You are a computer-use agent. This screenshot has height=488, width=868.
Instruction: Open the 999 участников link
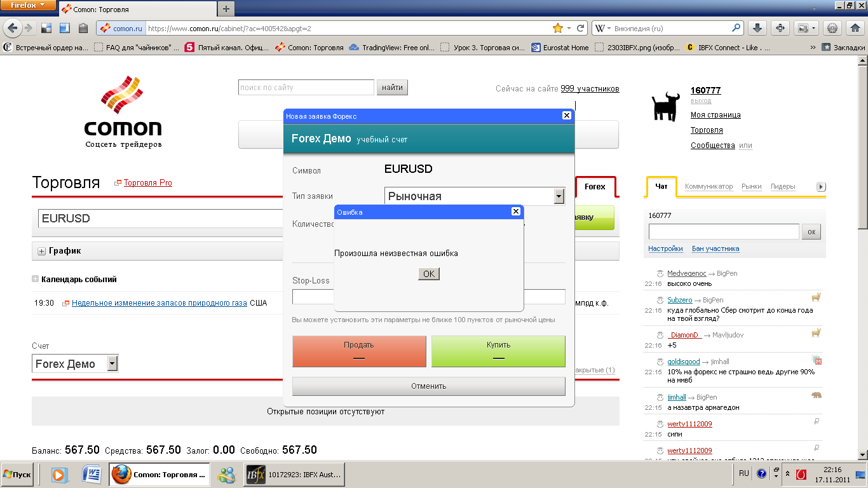(x=590, y=89)
